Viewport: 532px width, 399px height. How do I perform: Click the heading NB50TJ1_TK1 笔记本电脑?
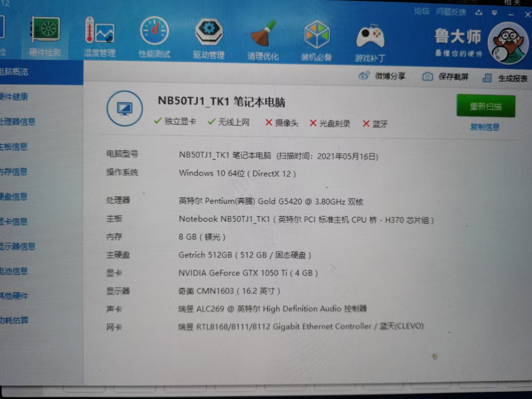222,102
